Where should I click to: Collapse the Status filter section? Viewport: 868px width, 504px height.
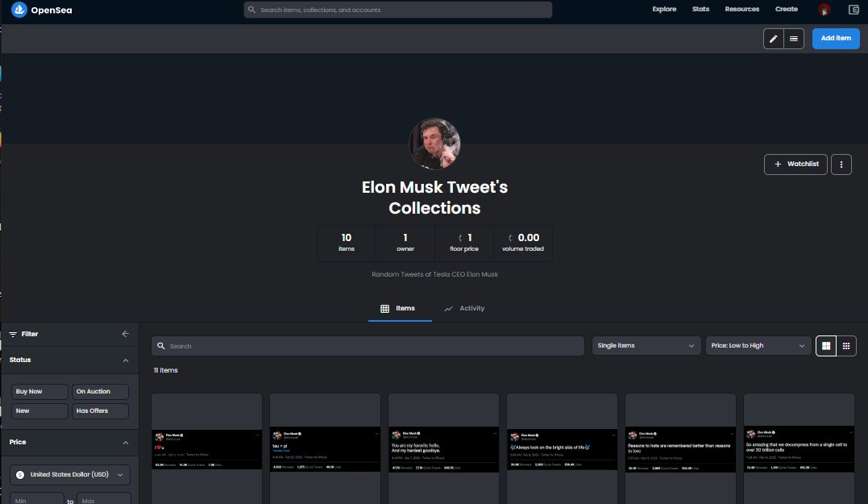click(126, 360)
